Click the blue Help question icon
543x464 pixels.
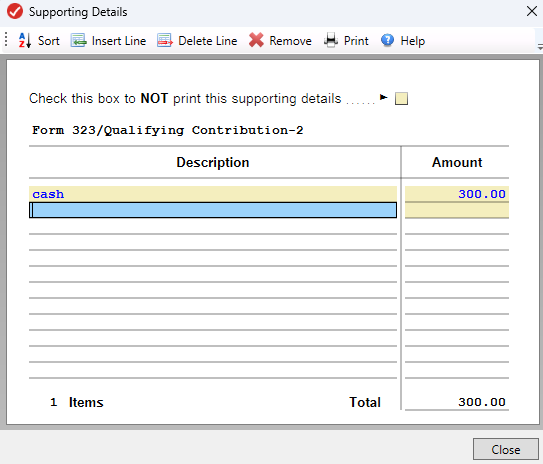(388, 41)
